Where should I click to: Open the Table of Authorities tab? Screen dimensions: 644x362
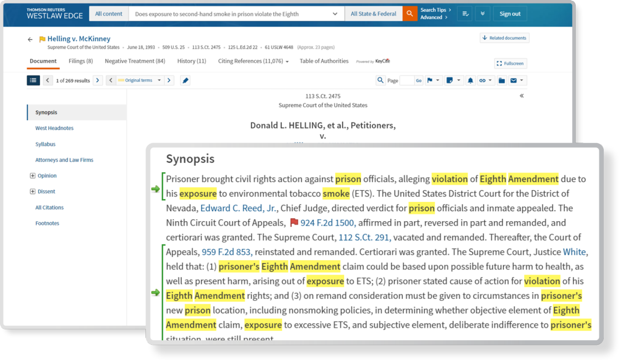[x=324, y=61]
